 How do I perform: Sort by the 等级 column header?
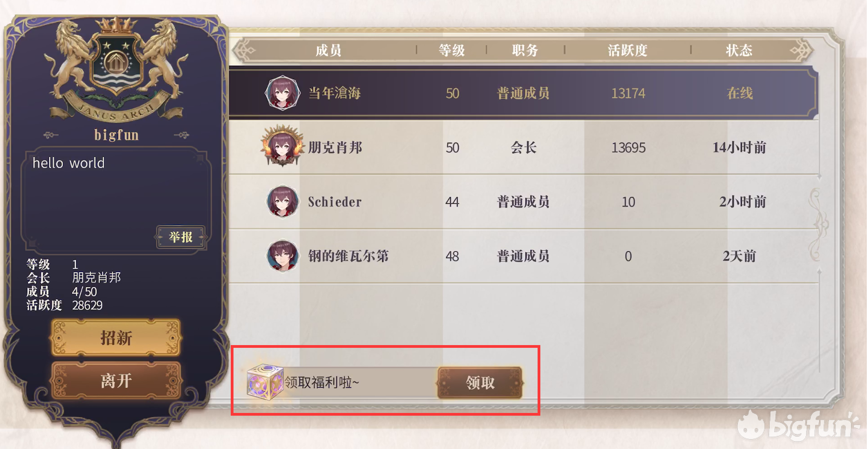click(451, 50)
